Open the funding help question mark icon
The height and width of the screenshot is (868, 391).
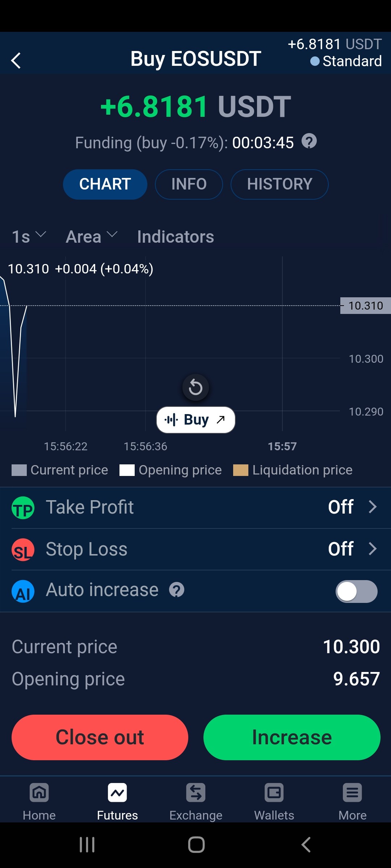point(309,141)
